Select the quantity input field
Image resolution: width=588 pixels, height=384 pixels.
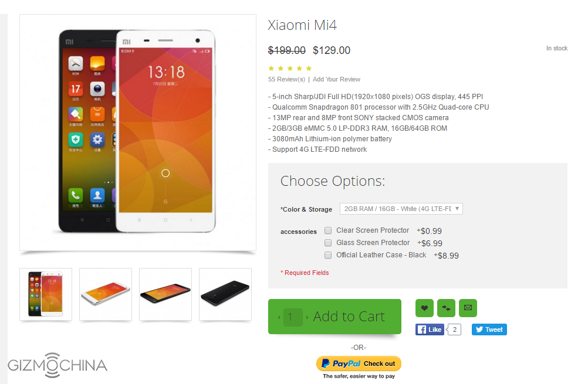click(293, 317)
